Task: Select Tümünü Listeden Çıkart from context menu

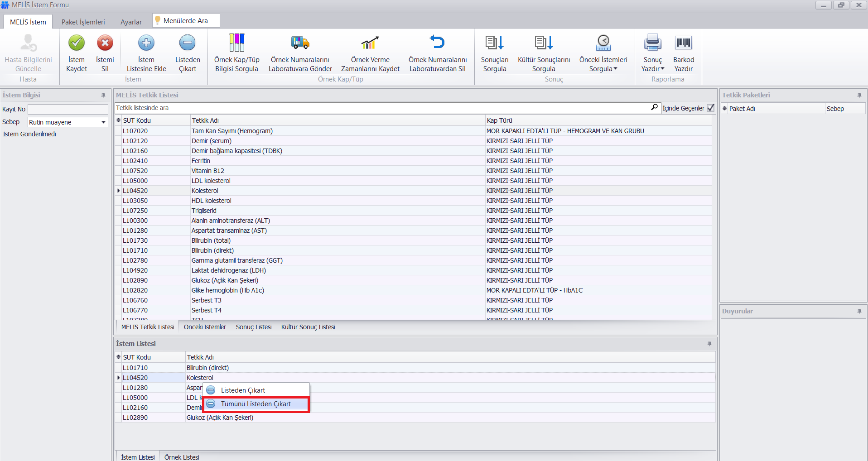Action: click(x=256, y=404)
